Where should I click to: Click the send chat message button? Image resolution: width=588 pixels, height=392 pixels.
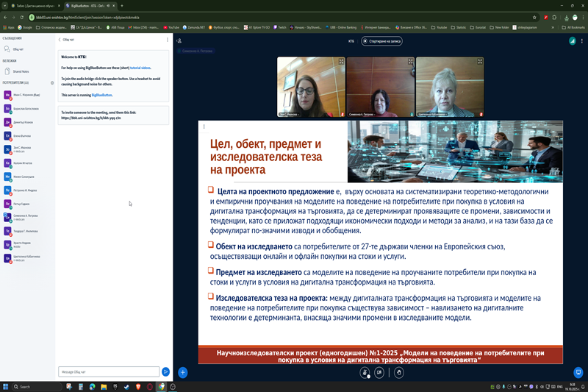coord(166,372)
